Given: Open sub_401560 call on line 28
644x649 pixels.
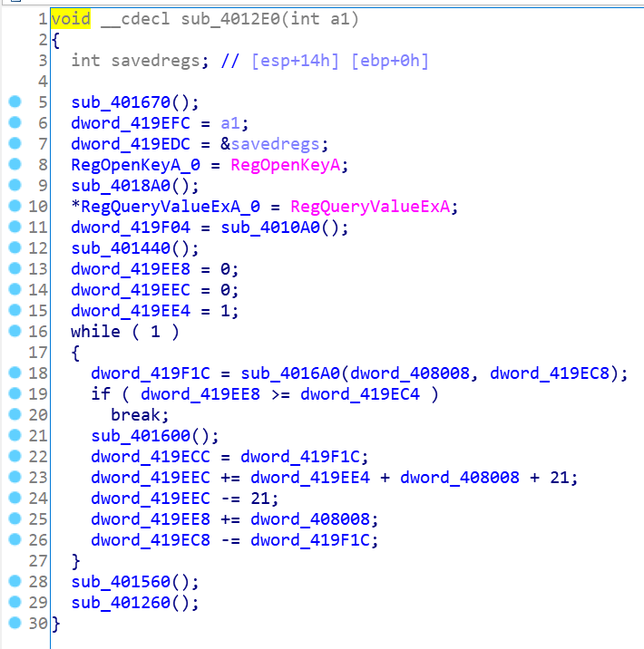Looking at the screenshot, I should [x=121, y=582].
